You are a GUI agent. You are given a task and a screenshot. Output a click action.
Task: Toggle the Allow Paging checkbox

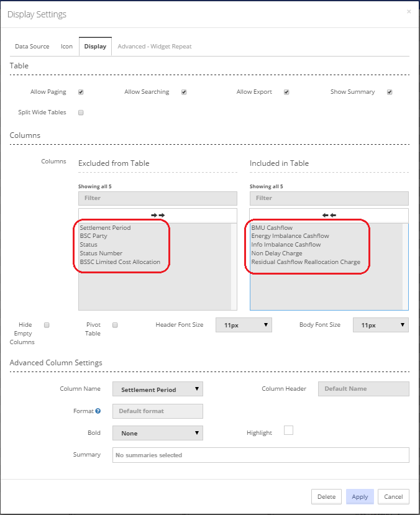coord(81,92)
